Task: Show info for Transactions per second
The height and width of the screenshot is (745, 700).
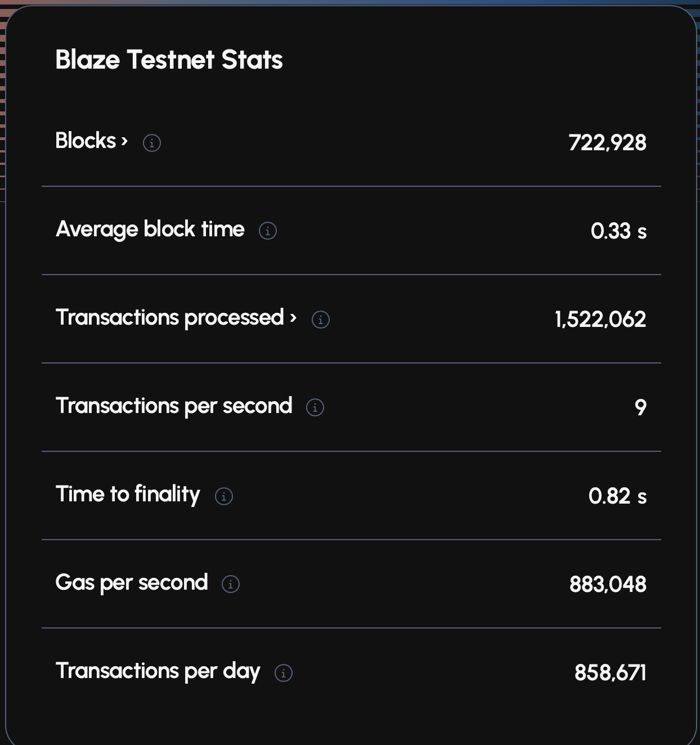Action: [315, 407]
